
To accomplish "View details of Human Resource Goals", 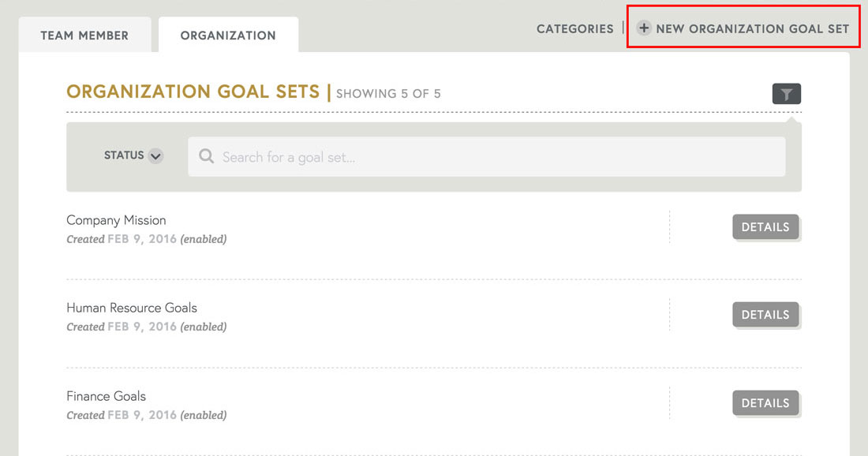I will tap(765, 314).
